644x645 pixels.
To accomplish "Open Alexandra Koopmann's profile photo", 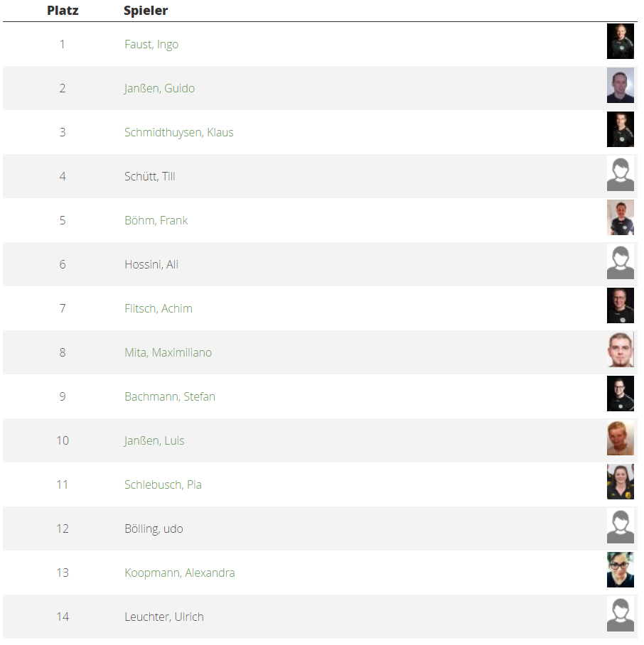I will [x=620, y=570].
